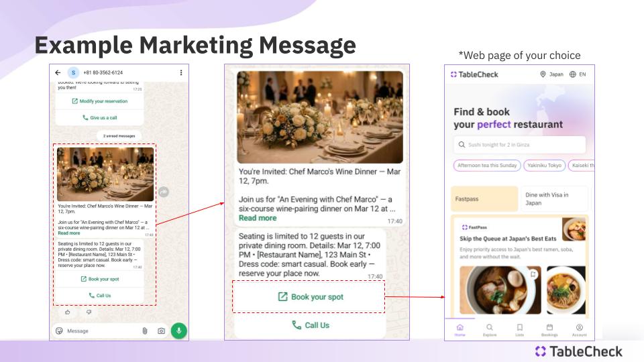The height and width of the screenshot is (362, 644).
Task: Open the emoji picker icon
Action: click(59, 330)
